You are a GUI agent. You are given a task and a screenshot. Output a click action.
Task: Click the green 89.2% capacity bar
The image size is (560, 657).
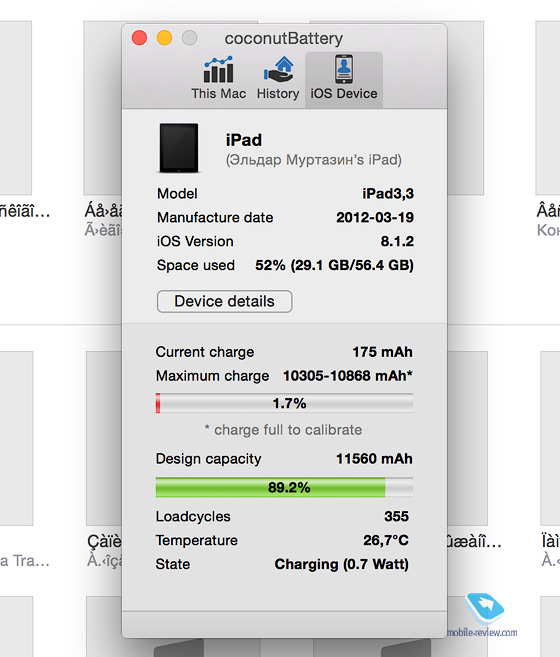point(284,487)
